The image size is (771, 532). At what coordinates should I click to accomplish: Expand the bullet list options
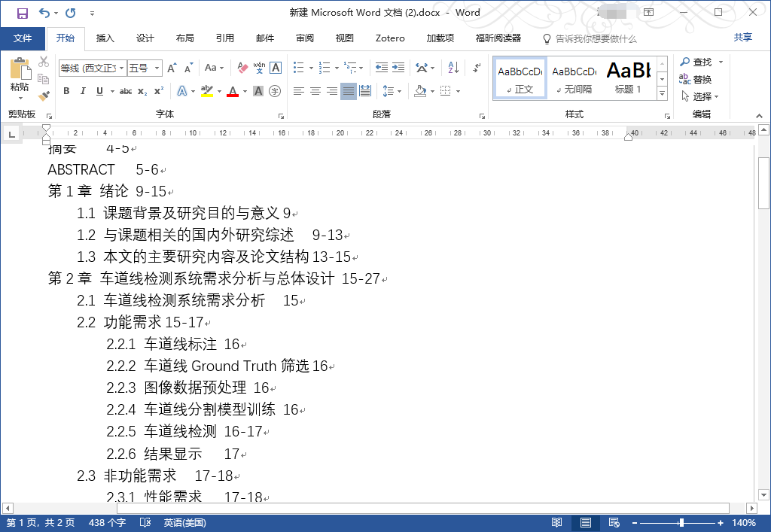coord(311,68)
